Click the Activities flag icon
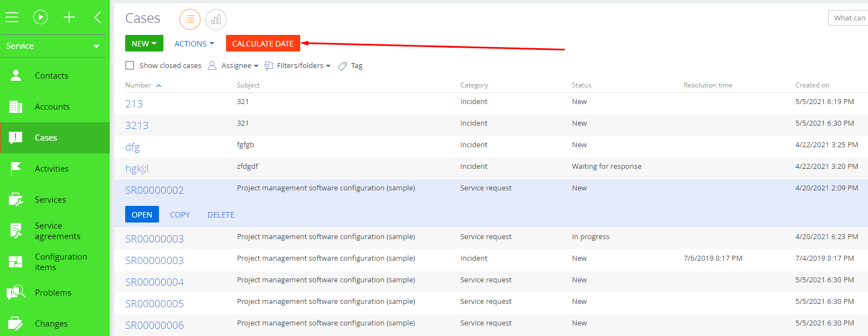The width and height of the screenshot is (868, 336). [x=16, y=169]
